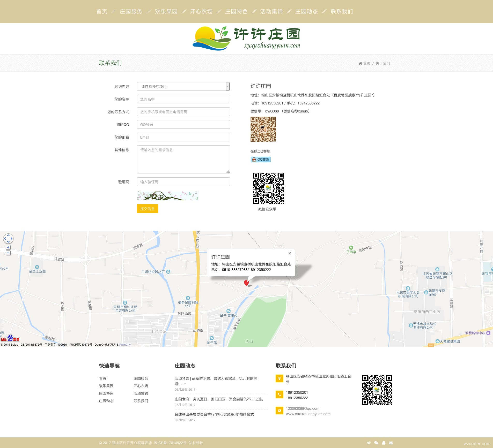Image resolution: width=493 pixels, height=448 pixels.
Task: Click the 首页 breadcrumb link
Action: click(x=366, y=63)
